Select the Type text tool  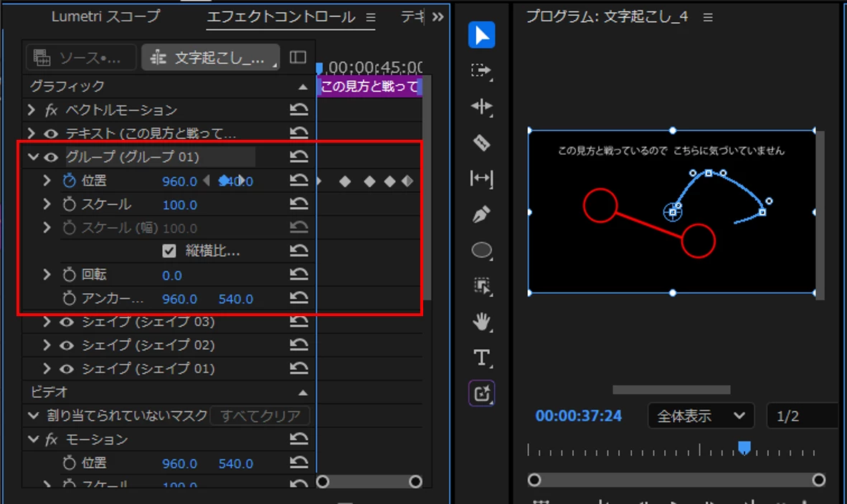pos(481,358)
